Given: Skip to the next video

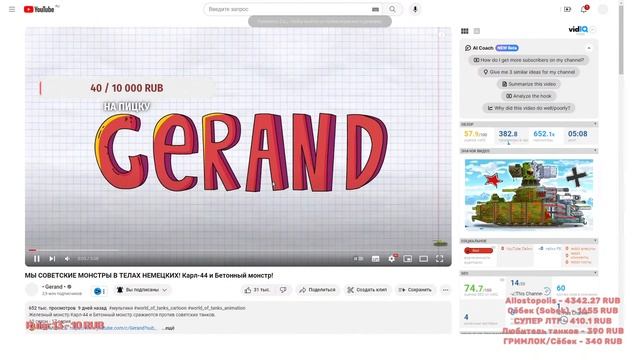Looking at the screenshot, I should [x=52, y=258].
